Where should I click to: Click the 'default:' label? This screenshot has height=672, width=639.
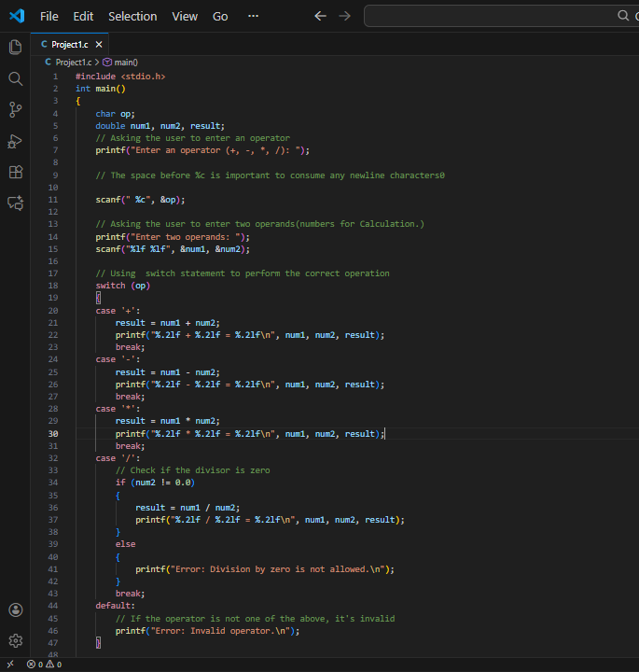click(x=116, y=606)
